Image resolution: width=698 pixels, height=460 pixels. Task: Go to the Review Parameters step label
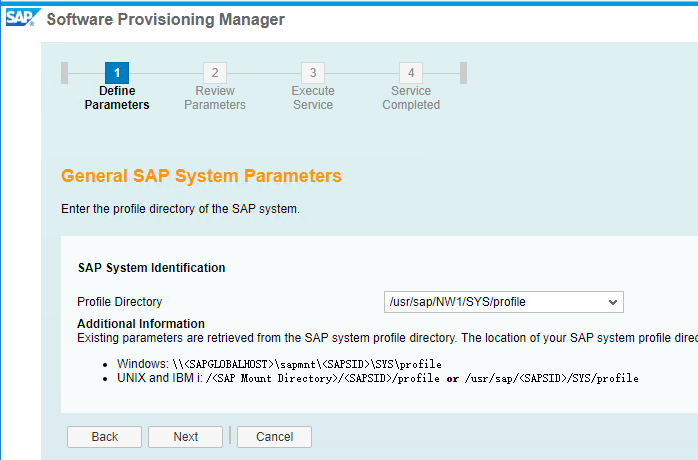[214, 98]
